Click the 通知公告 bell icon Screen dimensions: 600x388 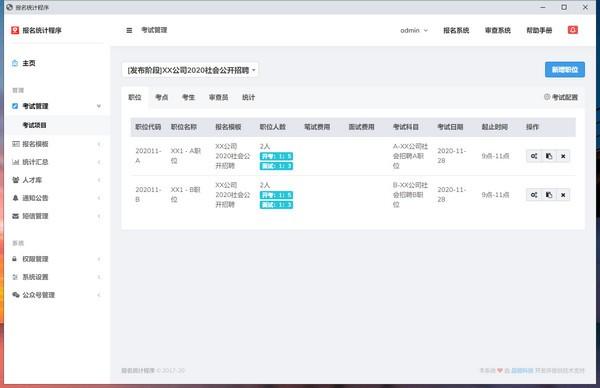[x=15, y=198]
